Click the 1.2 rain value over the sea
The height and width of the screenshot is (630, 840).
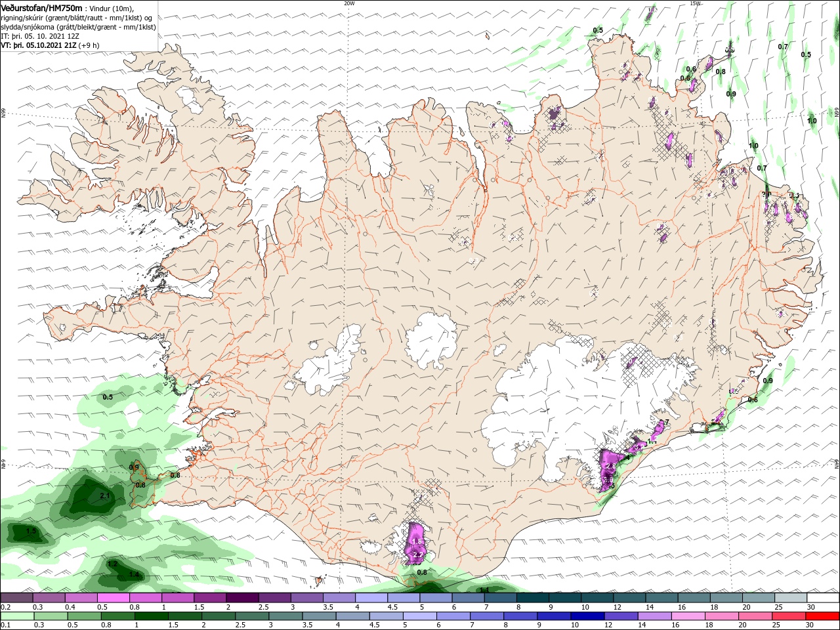pos(112,564)
